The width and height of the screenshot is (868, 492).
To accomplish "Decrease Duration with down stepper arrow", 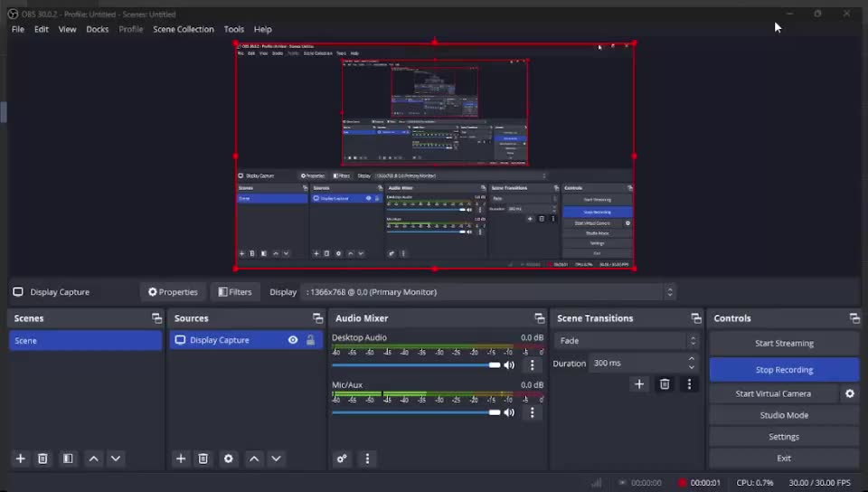I will pos(692,367).
